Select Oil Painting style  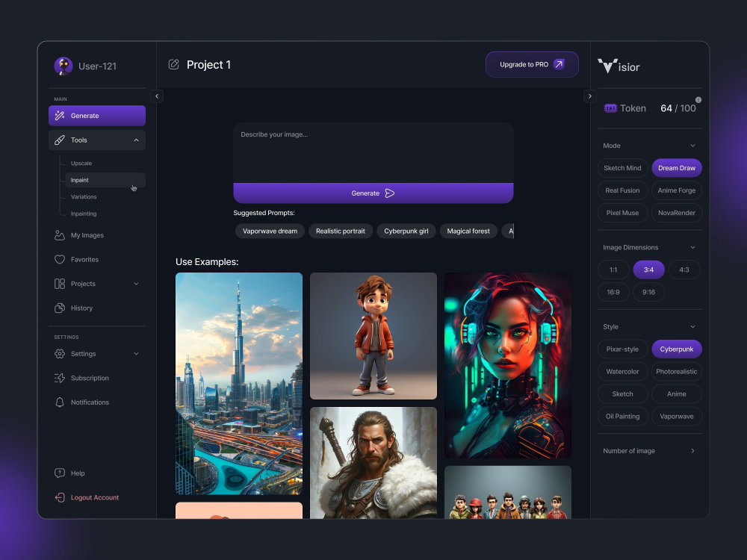622,416
